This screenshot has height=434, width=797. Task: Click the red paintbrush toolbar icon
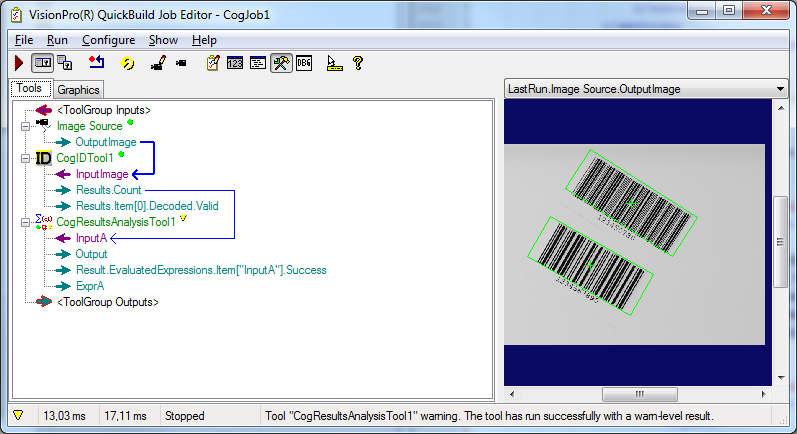157,63
